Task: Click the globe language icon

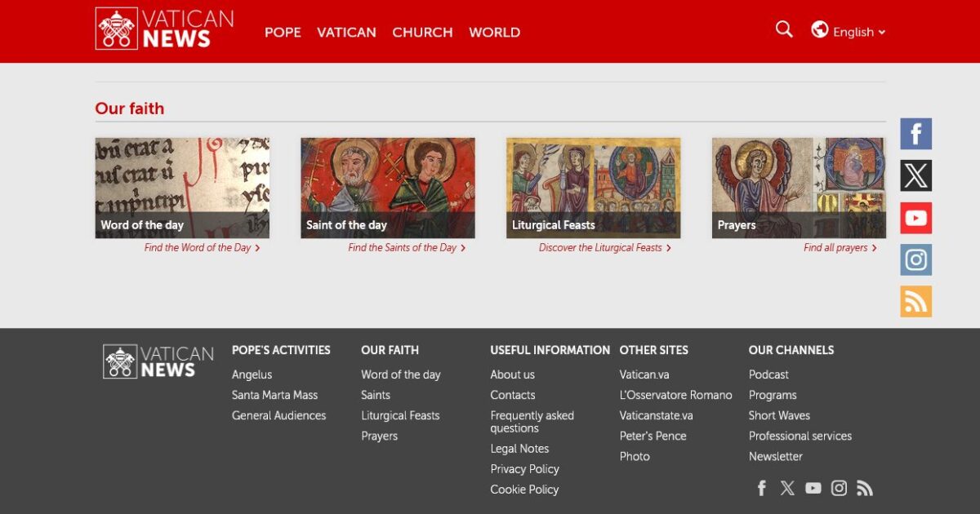Action: (819, 29)
